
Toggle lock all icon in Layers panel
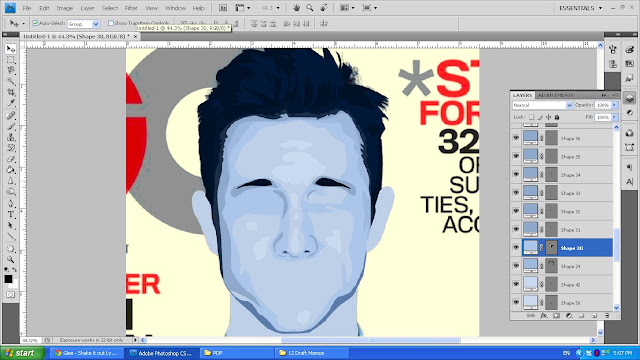pos(557,117)
